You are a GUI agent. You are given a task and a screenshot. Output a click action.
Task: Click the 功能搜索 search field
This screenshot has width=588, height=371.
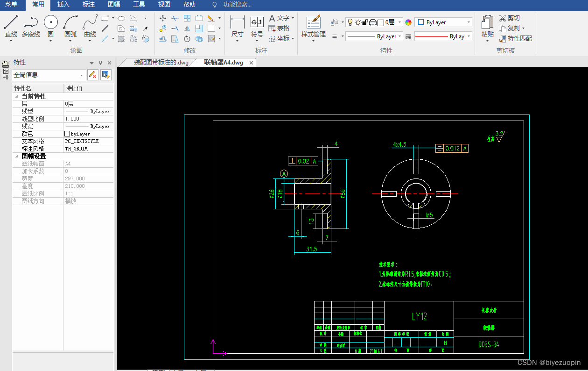click(x=237, y=5)
